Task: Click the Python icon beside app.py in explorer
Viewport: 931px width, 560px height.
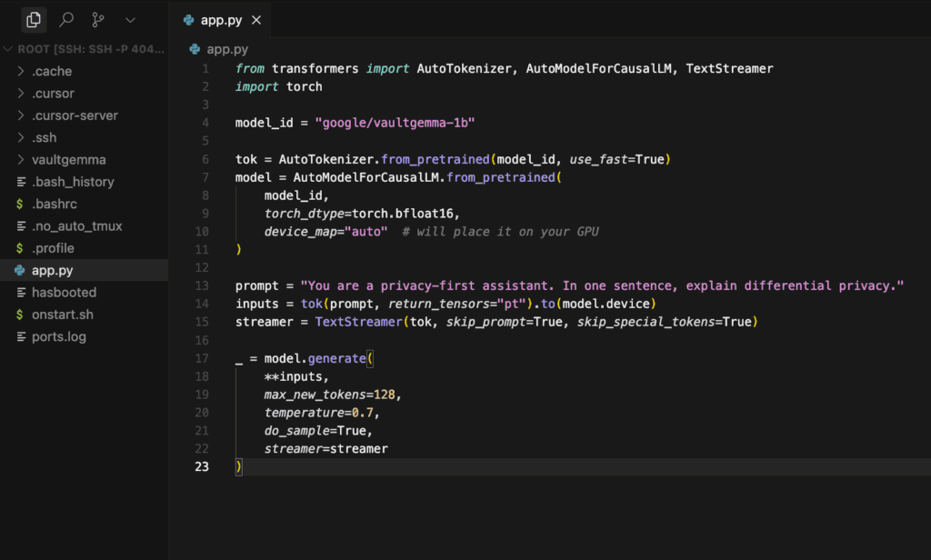Action: click(20, 270)
